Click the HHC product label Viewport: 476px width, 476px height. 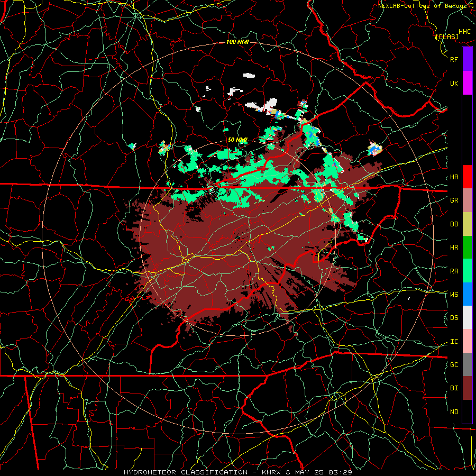(464, 32)
